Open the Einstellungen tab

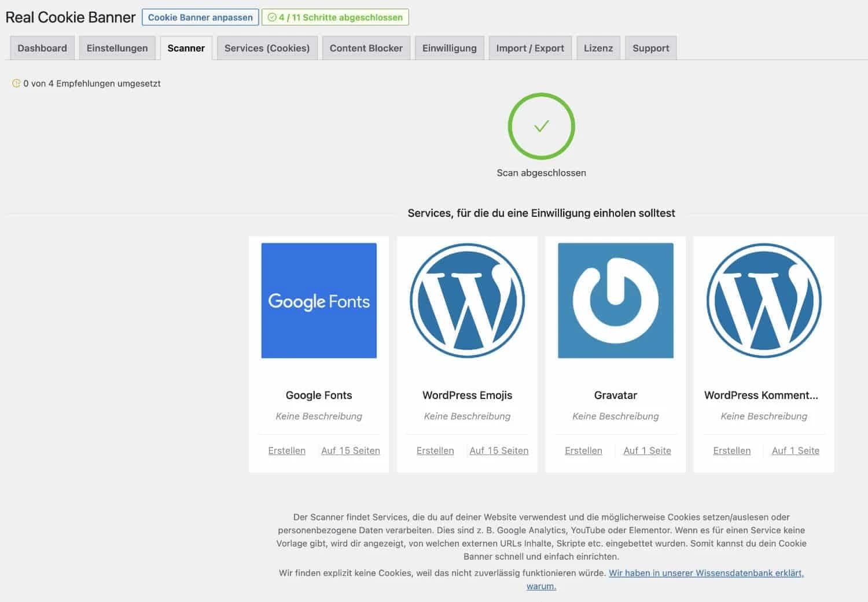point(117,48)
